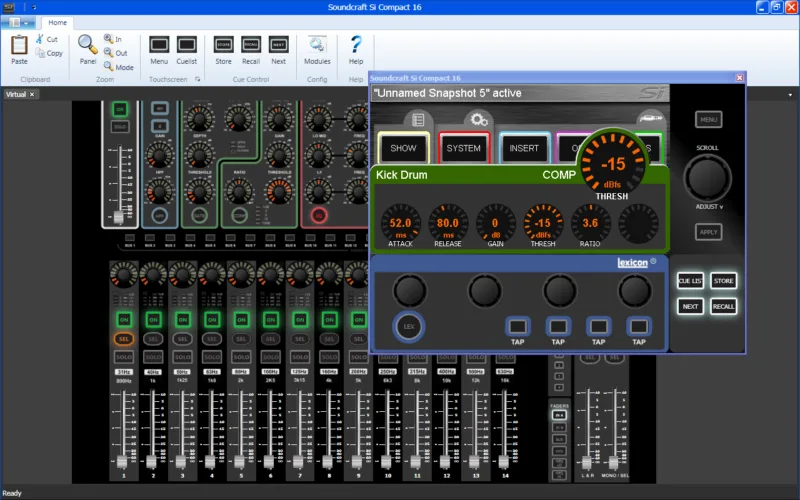This screenshot has height=500, width=800.
Task: Click the BUS 1 button
Action: coord(130,238)
